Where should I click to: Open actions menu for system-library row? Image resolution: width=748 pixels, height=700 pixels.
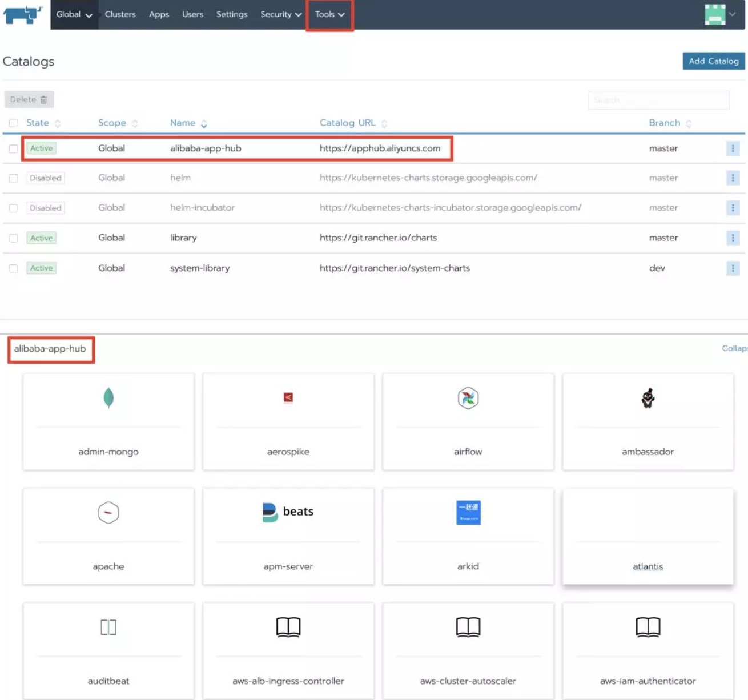733,268
